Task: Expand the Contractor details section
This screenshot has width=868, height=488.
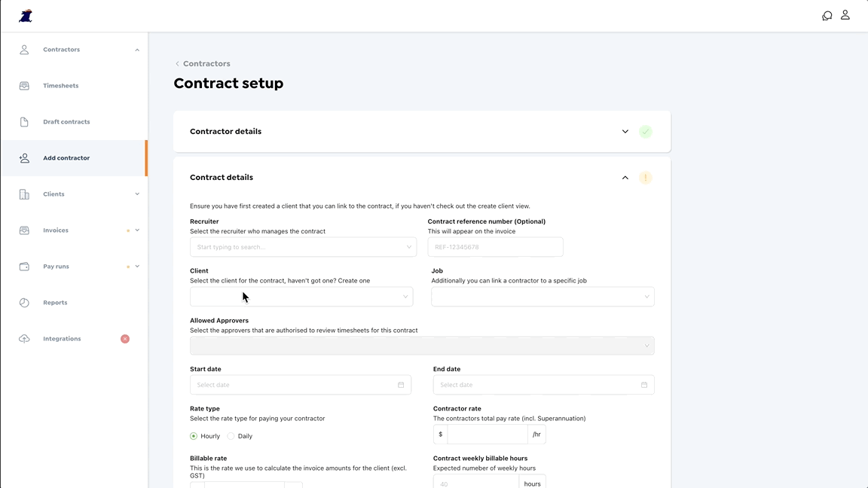Action: pyautogui.click(x=625, y=132)
